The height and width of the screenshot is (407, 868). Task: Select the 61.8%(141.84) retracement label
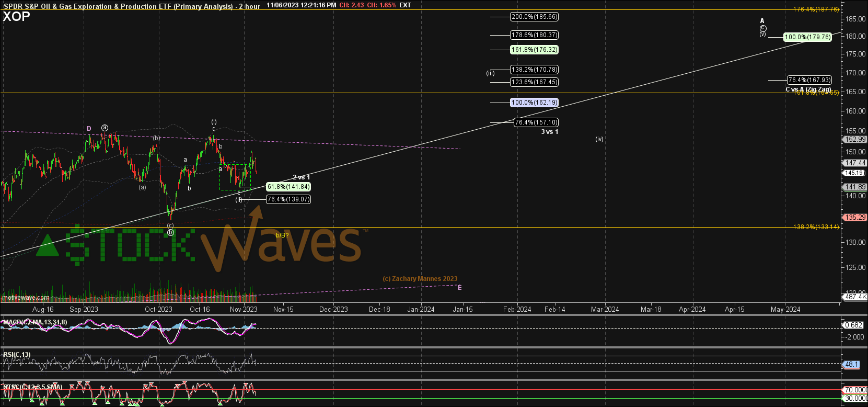(288, 187)
